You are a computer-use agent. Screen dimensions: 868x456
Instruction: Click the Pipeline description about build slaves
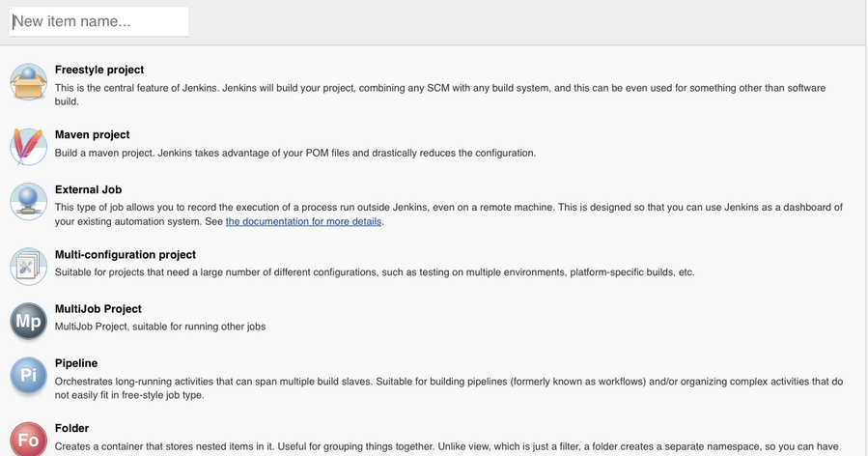pos(449,388)
